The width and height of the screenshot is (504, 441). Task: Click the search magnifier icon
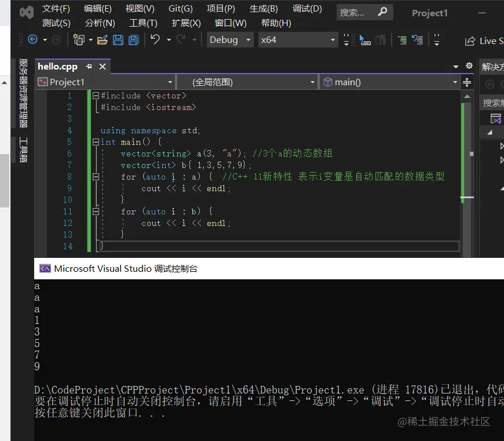click(382, 12)
